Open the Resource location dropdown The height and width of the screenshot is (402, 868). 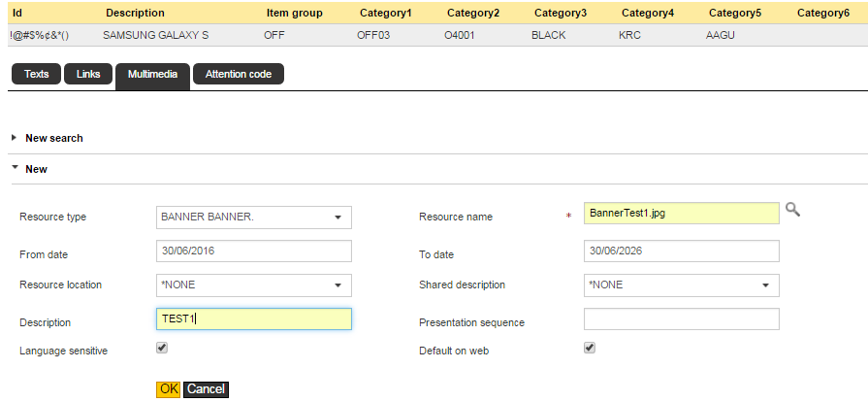point(253,285)
